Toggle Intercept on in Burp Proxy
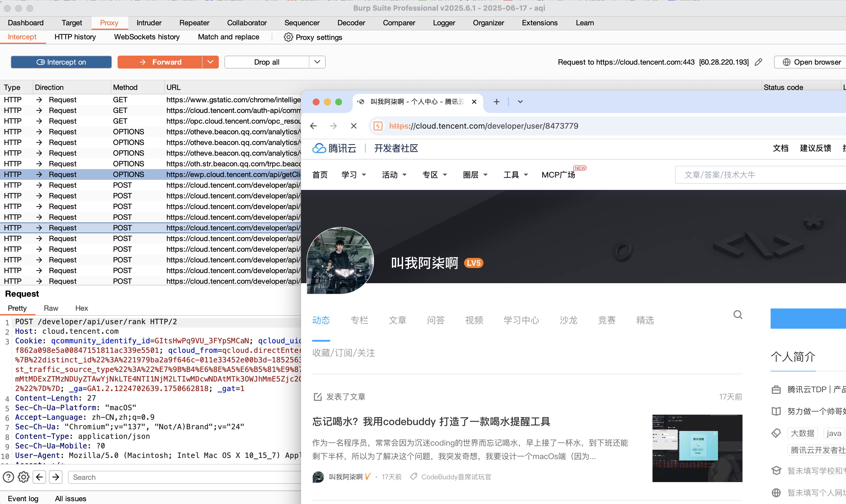 click(x=61, y=62)
